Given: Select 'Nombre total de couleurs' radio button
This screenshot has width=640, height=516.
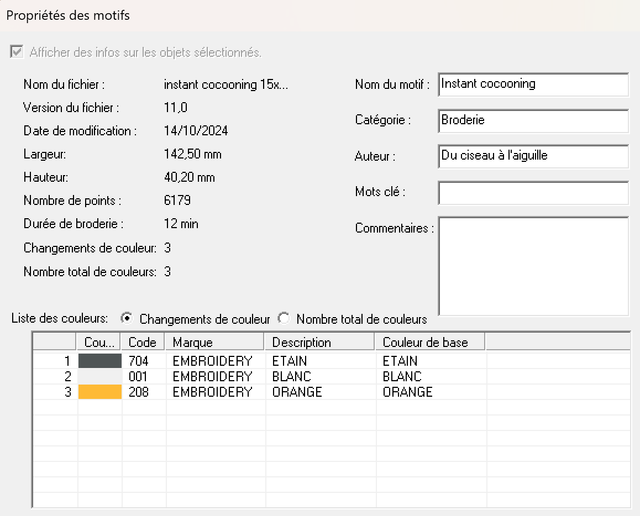Looking at the screenshot, I should point(284,319).
